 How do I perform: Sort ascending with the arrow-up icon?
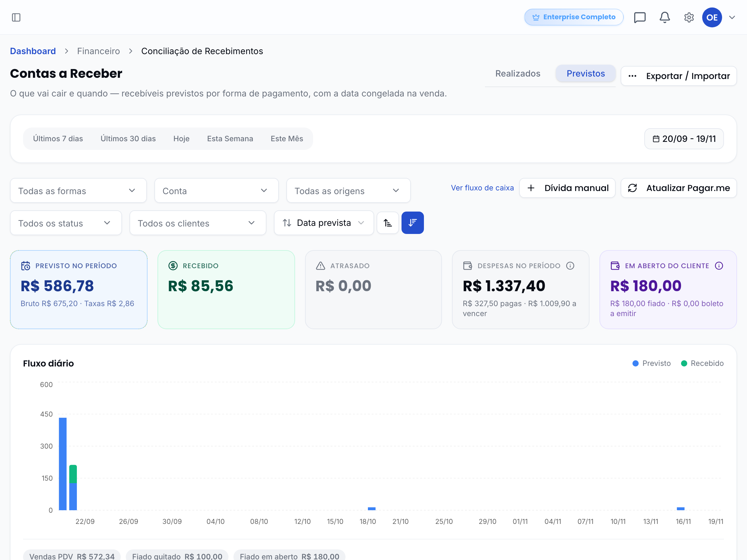[x=387, y=223]
